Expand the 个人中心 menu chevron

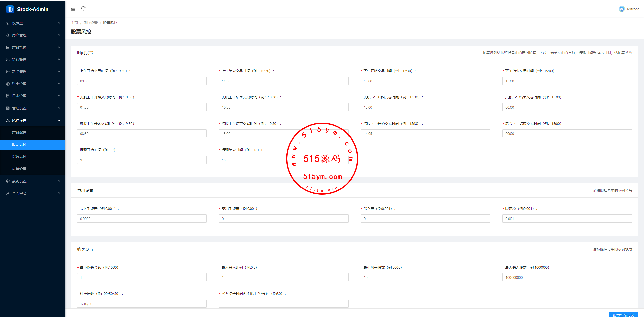[x=59, y=193]
